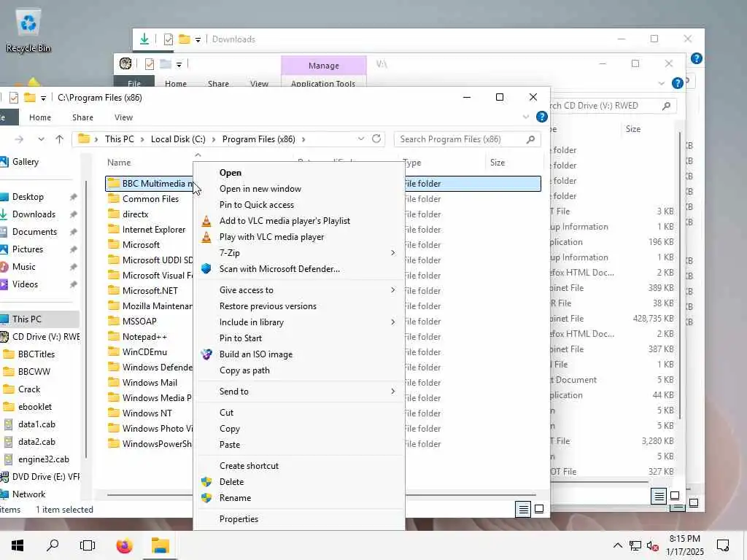Open the View ribbon tab in Program Files window
The image size is (747, 560).
point(123,117)
